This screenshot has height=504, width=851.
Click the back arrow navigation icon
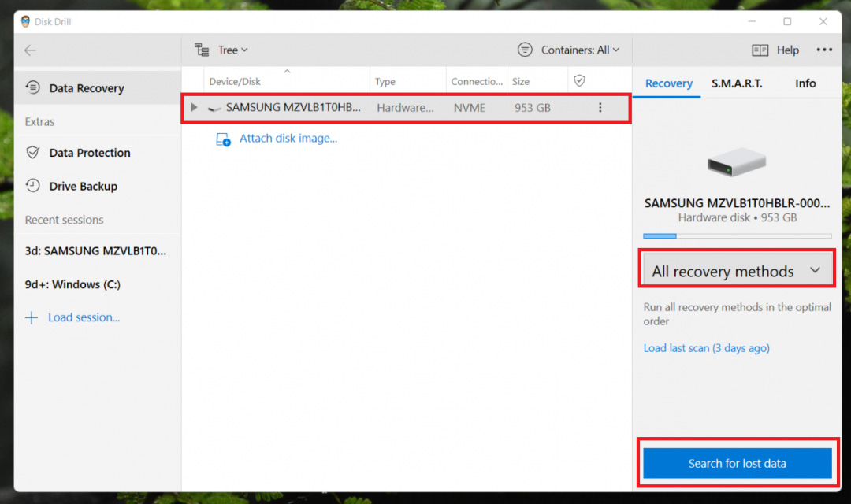tap(30, 50)
